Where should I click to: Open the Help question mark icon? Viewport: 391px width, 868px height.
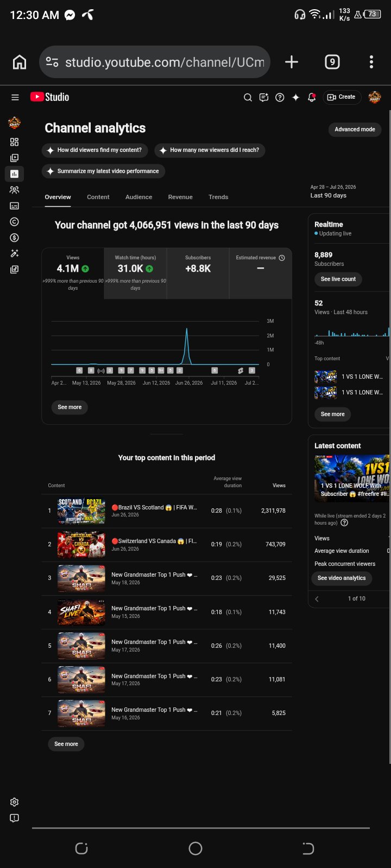280,98
